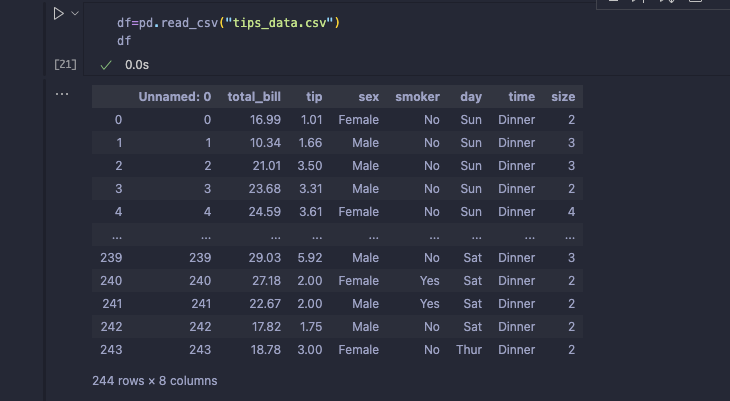Click the green execution success checkmark
Image resolution: width=730 pixels, height=401 pixels.
105,64
